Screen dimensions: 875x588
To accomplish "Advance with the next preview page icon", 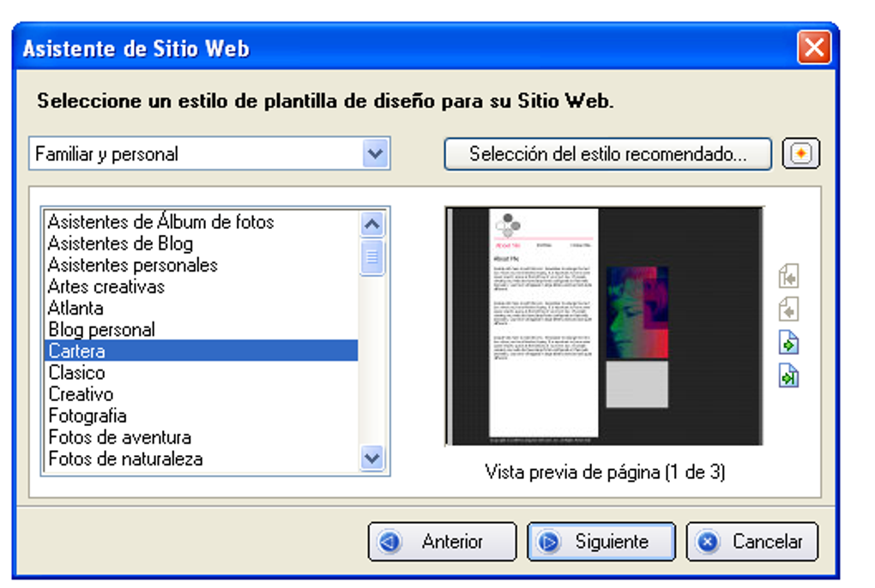I will tap(787, 342).
